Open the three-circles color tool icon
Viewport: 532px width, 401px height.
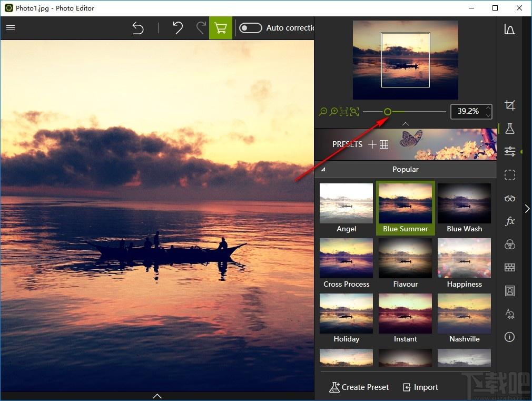(x=509, y=244)
